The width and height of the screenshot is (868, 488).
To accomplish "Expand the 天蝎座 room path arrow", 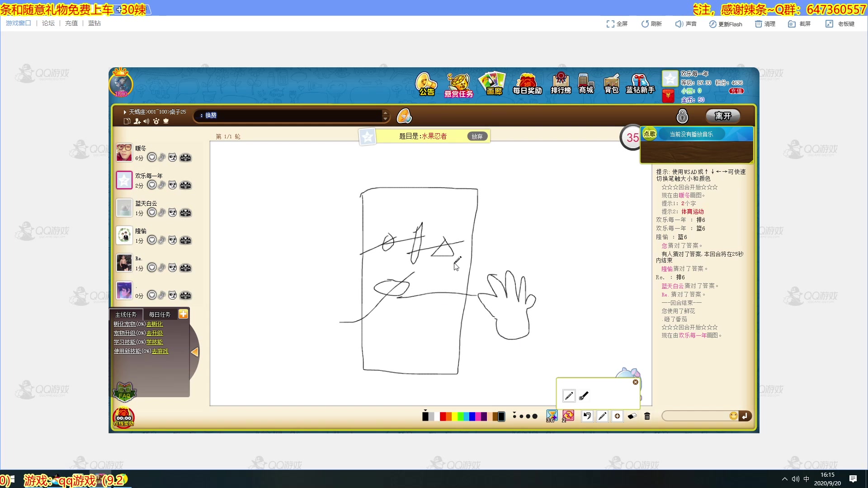I will 125,112.
